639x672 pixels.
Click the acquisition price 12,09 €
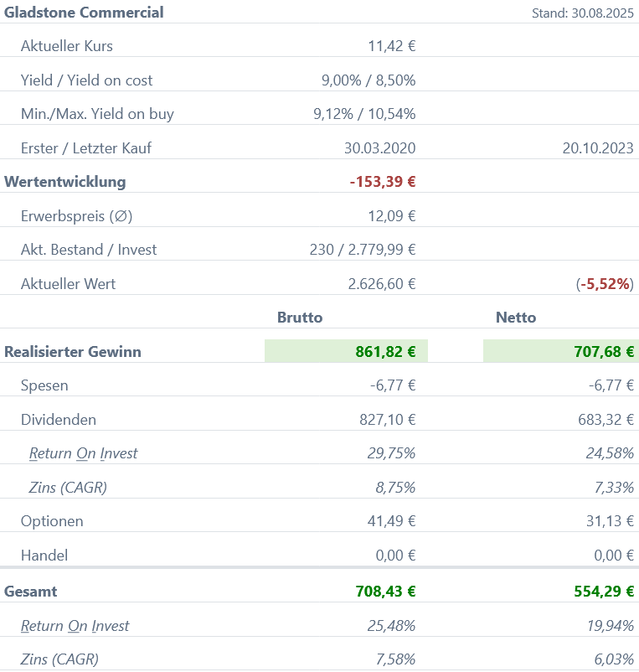coord(392,216)
